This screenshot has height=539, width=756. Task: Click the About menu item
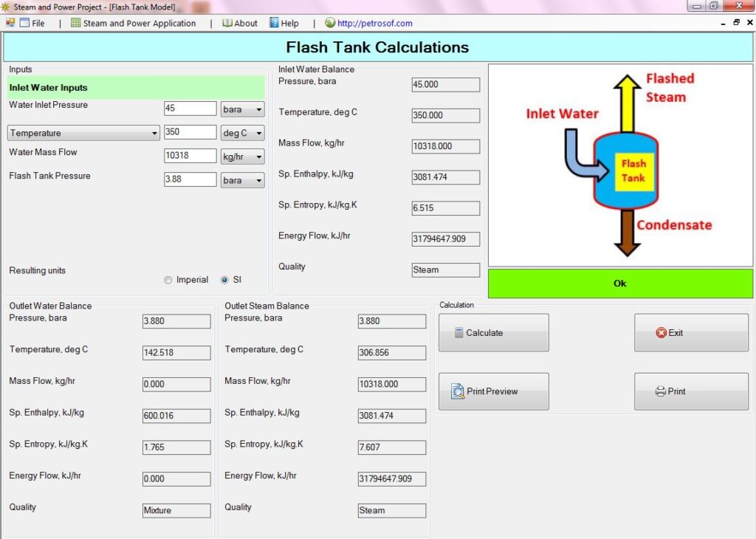(244, 23)
